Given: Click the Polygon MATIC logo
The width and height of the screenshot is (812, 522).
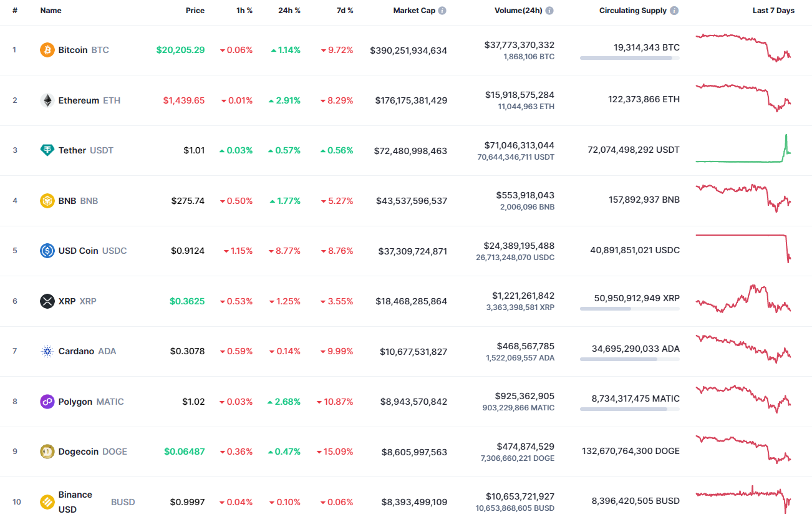Looking at the screenshot, I should click(46, 401).
